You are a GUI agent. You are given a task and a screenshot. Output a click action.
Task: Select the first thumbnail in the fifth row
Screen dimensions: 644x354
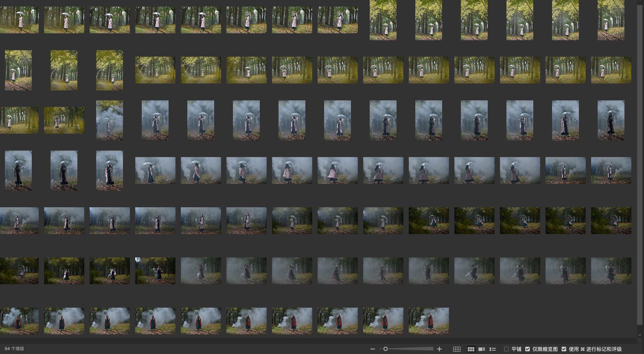(x=18, y=221)
